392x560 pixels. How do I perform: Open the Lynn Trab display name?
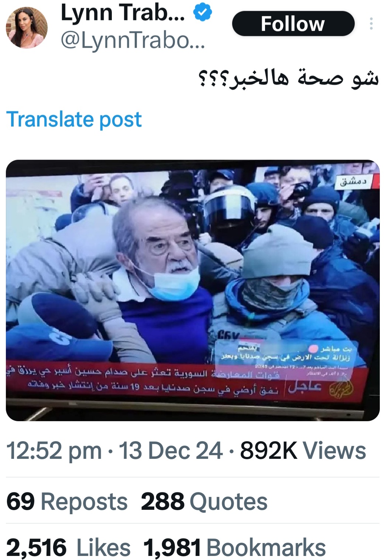(x=123, y=13)
